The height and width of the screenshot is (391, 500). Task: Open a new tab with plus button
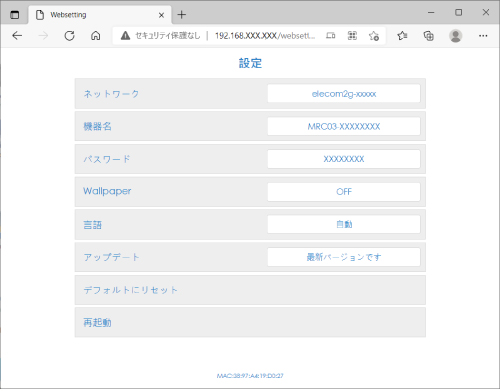(182, 15)
